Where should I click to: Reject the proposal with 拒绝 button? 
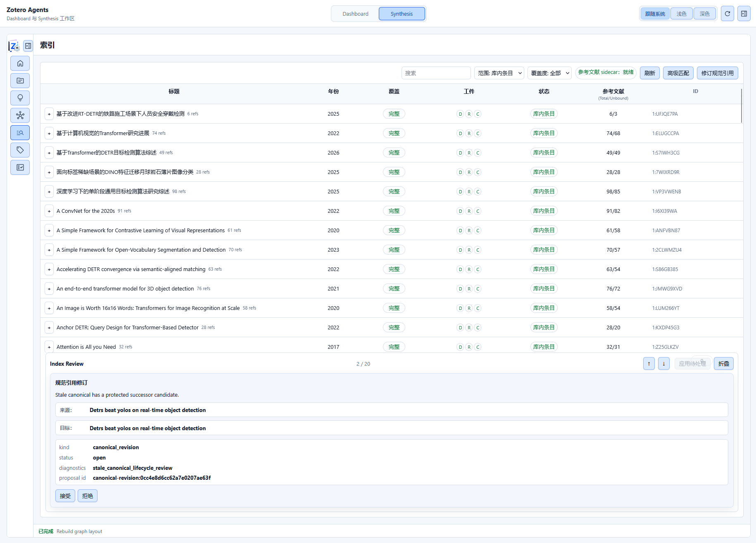[x=88, y=496]
